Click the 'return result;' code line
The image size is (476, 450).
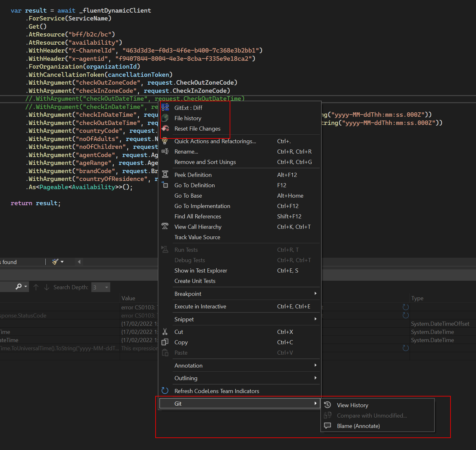pyautogui.click(x=36, y=203)
